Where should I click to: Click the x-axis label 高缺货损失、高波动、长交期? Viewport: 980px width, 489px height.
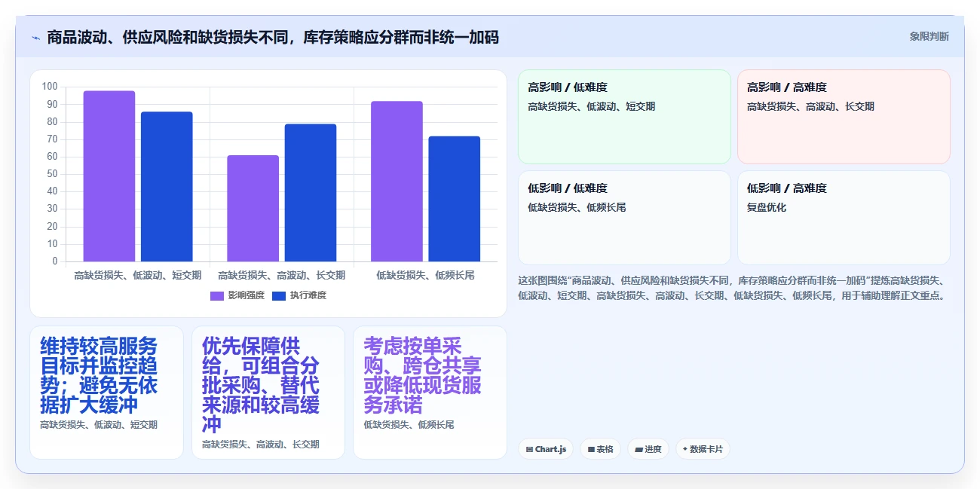click(282, 275)
